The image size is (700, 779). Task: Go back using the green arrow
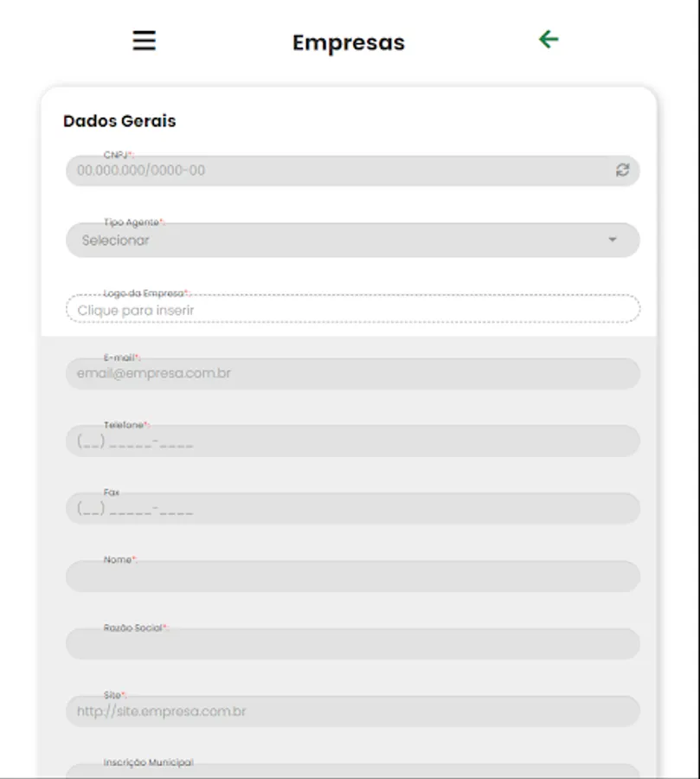coord(548,39)
